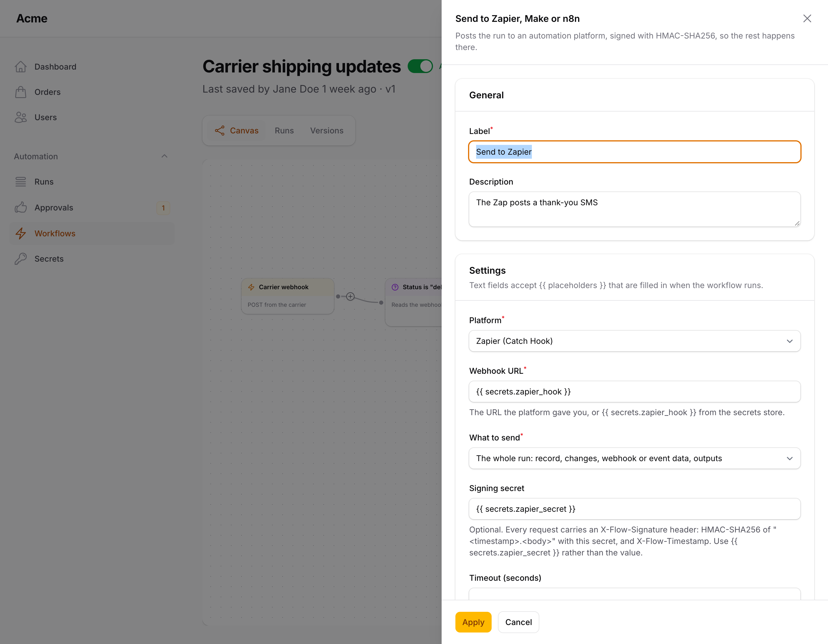The height and width of the screenshot is (644, 828).
Task: Click the Workflows lightning bolt icon
Action: [x=21, y=233]
